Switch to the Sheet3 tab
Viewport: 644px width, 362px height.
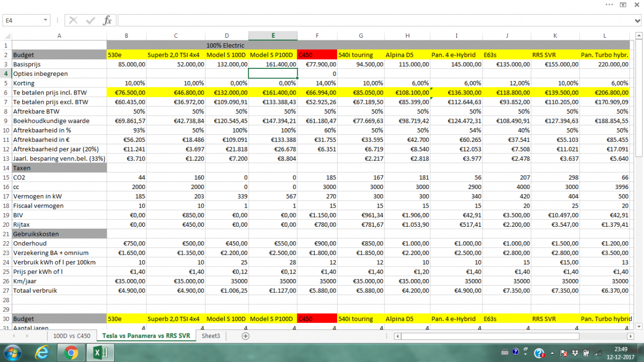click(x=211, y=336)
